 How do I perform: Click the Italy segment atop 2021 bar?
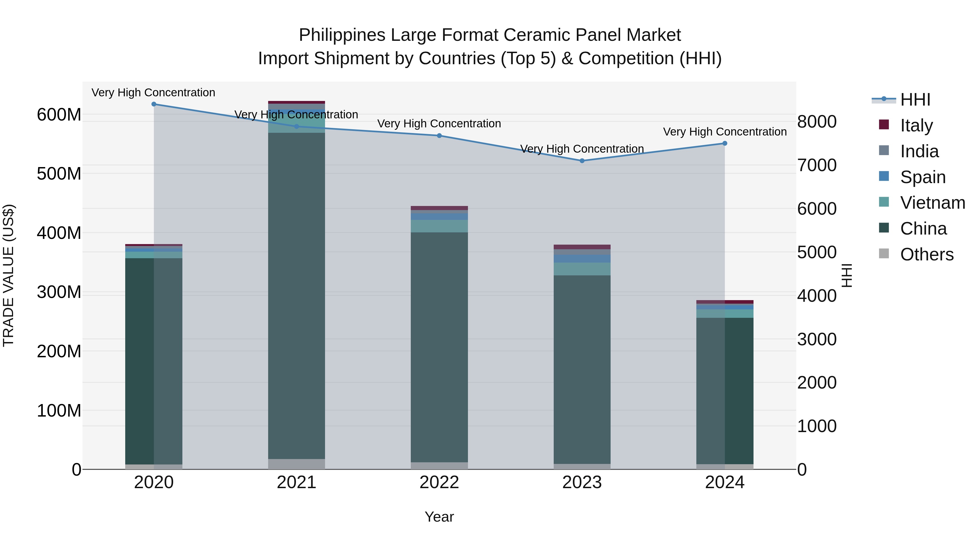pos(297,102)
